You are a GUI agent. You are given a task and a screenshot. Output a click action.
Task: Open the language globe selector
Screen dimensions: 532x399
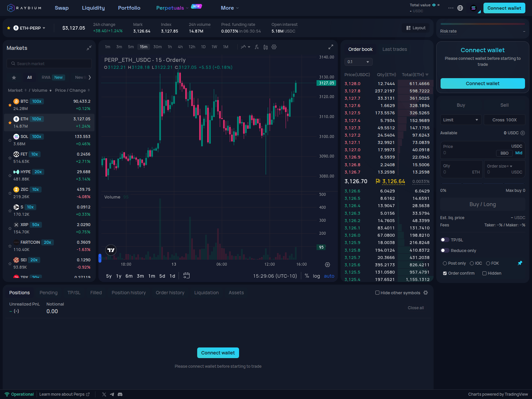460,8
